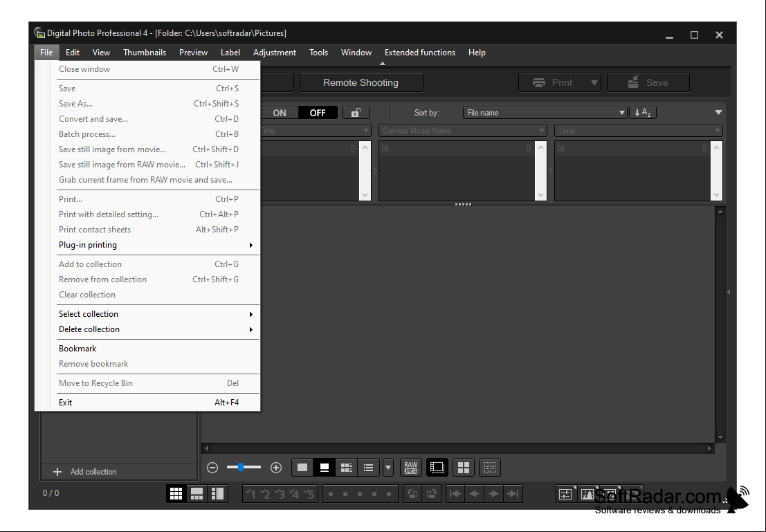Expand right side panel arrow
766x532 pixels.
point(728,292)
